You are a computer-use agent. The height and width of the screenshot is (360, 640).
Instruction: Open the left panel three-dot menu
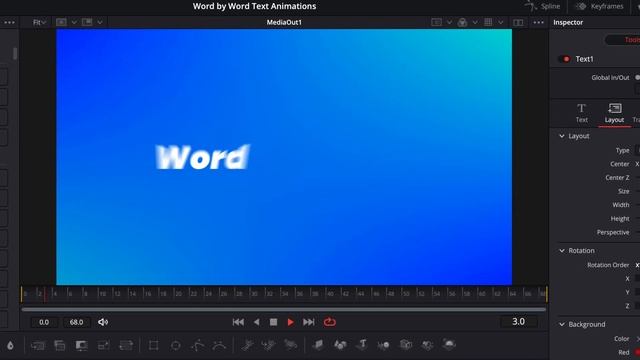9,22
